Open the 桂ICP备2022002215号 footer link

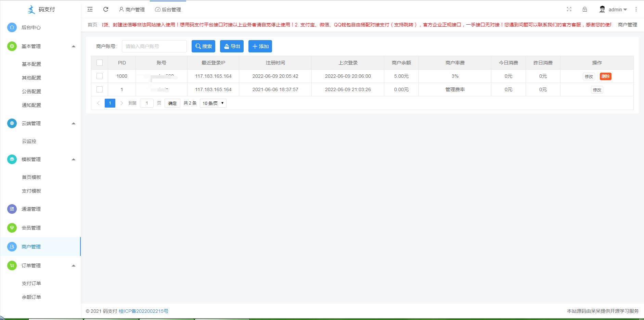click(x=143, y=311)
